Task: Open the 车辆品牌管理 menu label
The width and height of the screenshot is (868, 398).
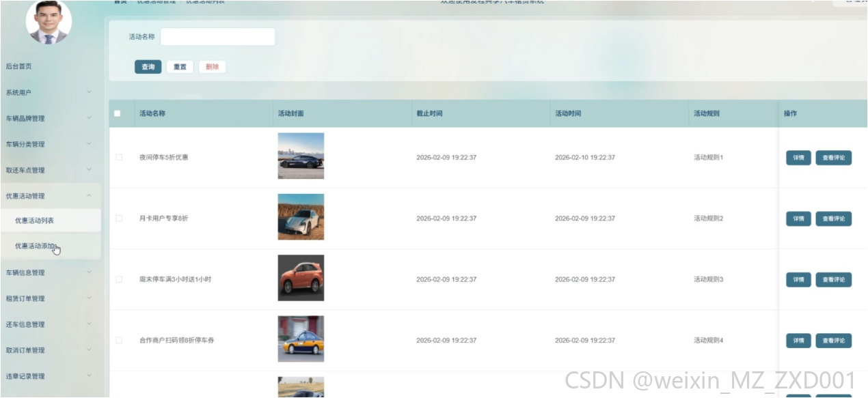Action: (25, 118)
